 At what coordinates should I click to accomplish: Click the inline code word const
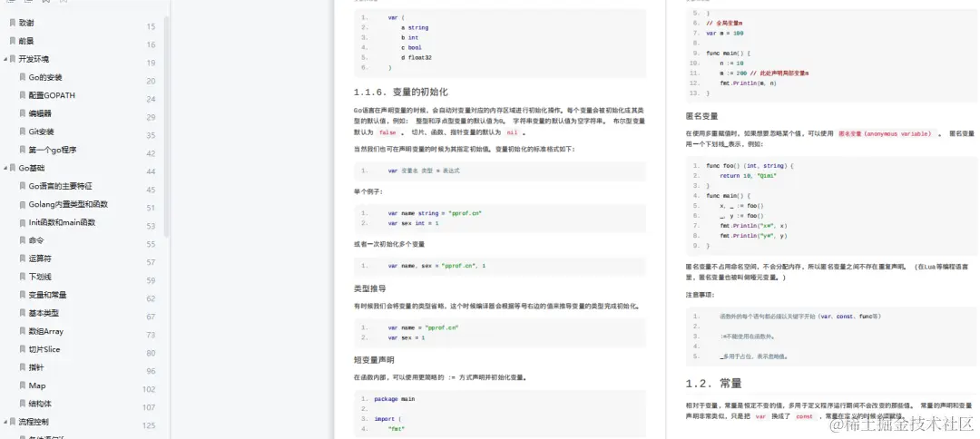(804, 416)
